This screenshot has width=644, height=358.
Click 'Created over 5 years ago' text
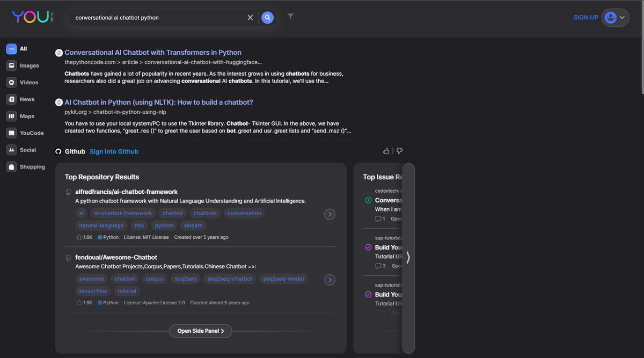pyautogui.click(x=201, y=237)
